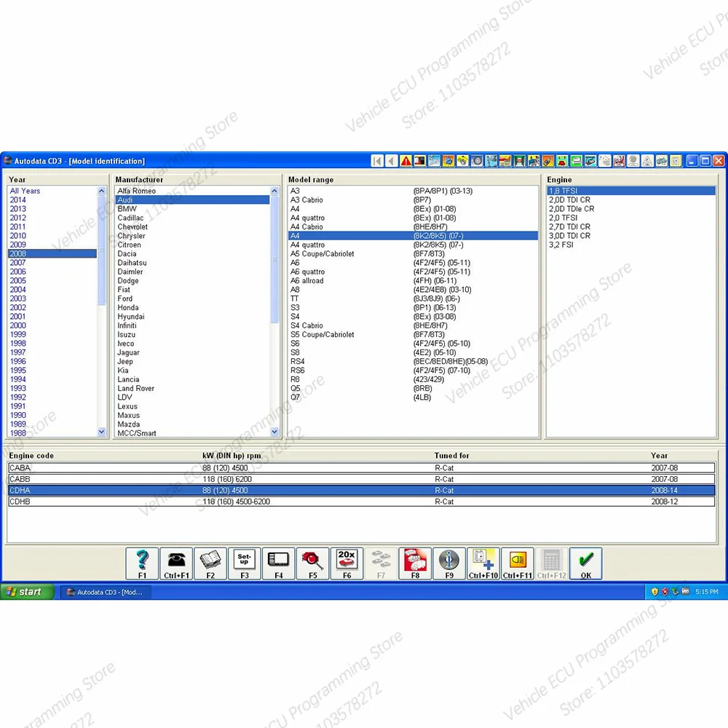Open the F2 open-book button

point(210,563)
